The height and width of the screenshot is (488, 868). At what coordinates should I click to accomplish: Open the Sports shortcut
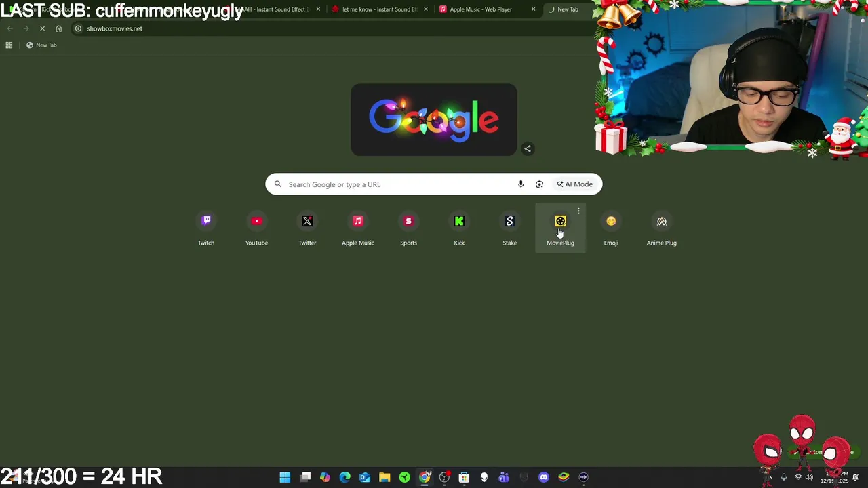tap(408, 229)
